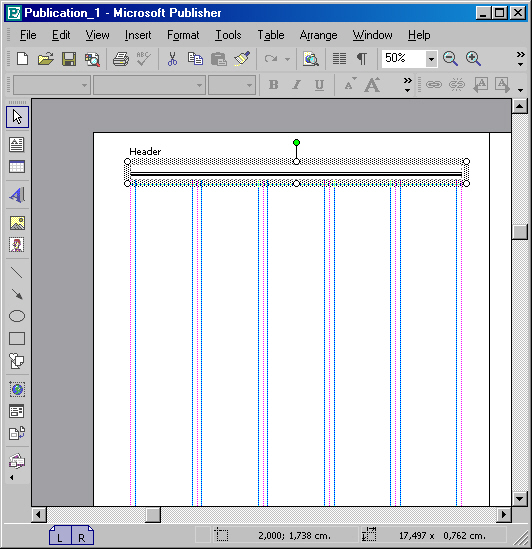This screenshot has height=549, width=532.
Task: Open the 50% zoom dropdown
Action: (431, 59)
